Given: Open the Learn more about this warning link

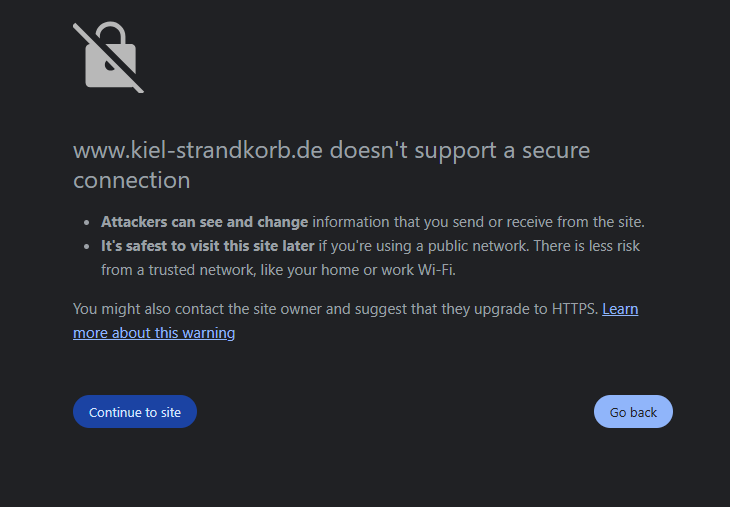Looking at the screenshot, I should click(154, 333).
